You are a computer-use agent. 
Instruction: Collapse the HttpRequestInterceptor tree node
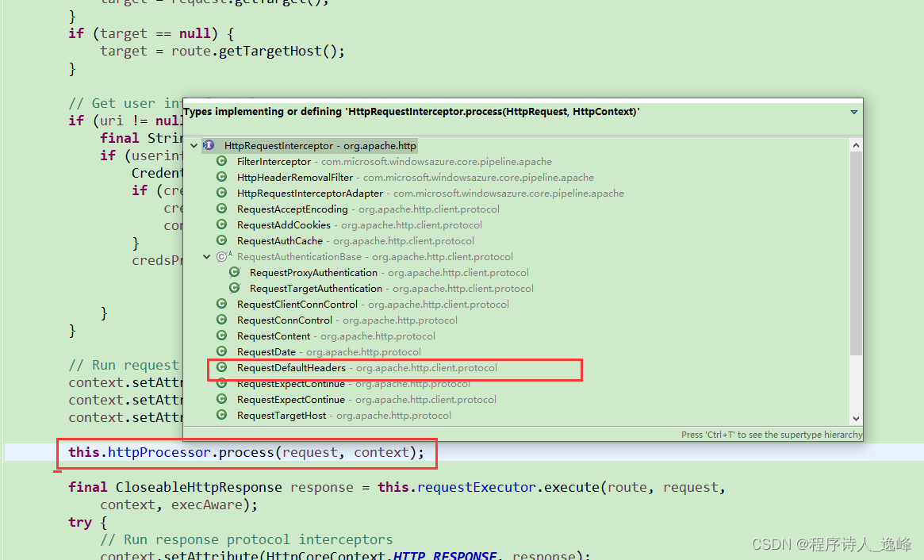(194, 145)
